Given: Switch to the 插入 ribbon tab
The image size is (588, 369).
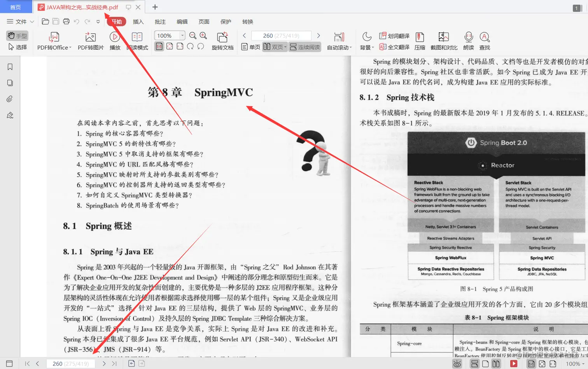Looking at the screenshot, I should (x=138, y=22).
